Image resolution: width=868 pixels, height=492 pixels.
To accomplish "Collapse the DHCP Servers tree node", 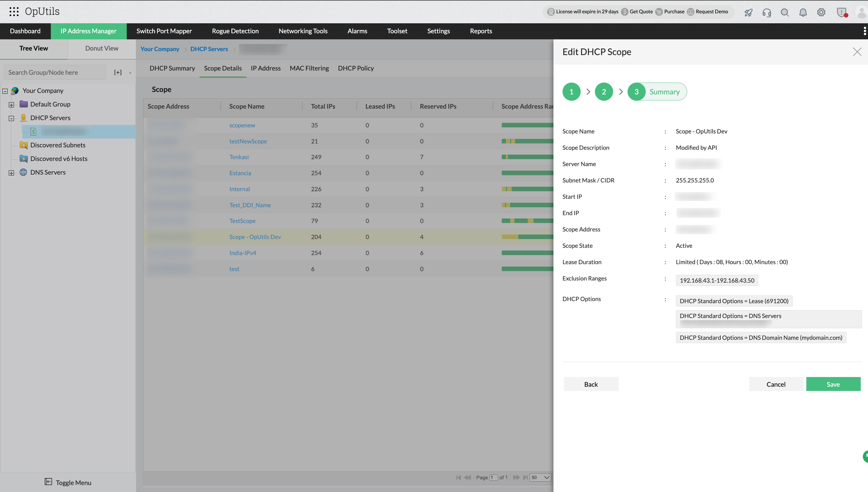I will [11, 118].
